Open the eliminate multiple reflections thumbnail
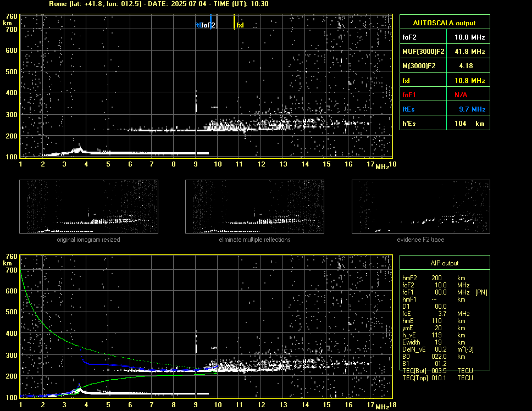532x411 pixels. [x=254, y=207]
